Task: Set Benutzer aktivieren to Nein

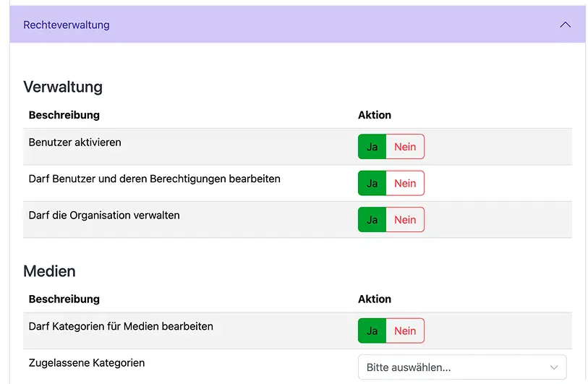Action: [405, 147]
